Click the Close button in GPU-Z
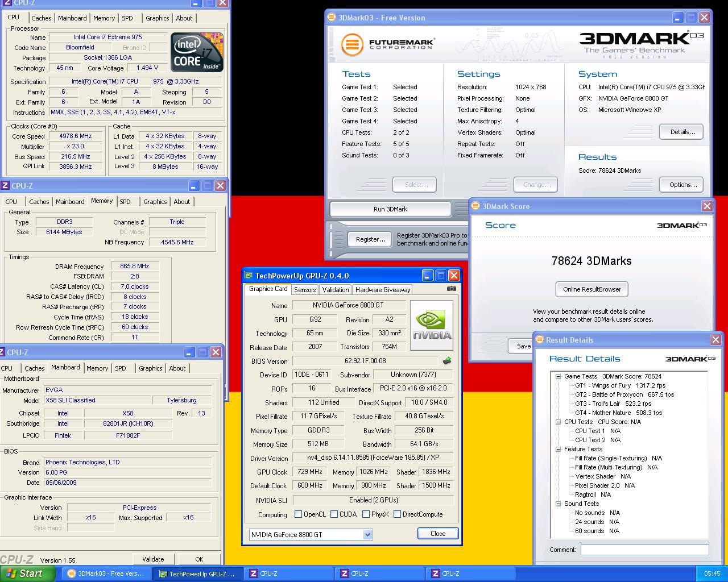 (438, 533)
